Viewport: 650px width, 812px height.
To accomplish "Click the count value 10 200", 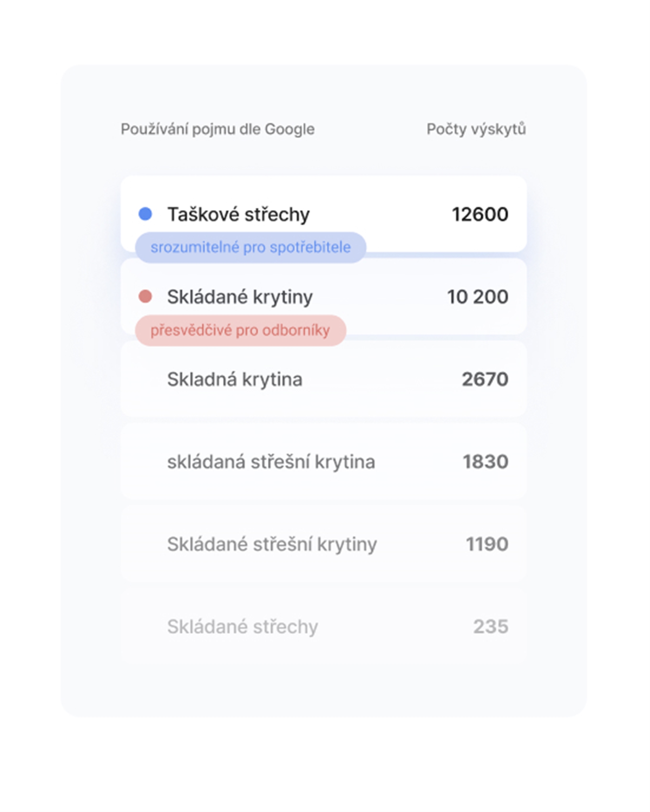I will point(478,297).
